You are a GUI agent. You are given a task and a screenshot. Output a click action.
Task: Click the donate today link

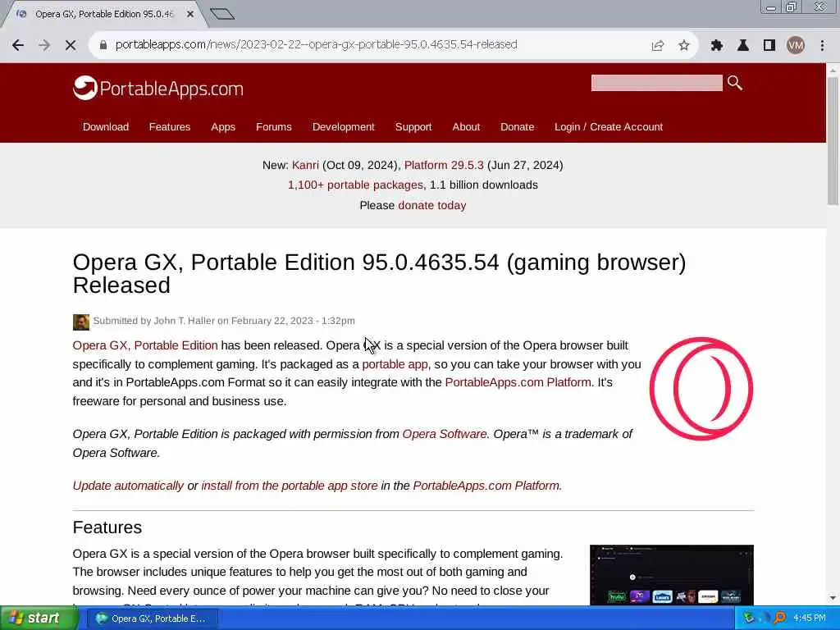coord(431,205)
